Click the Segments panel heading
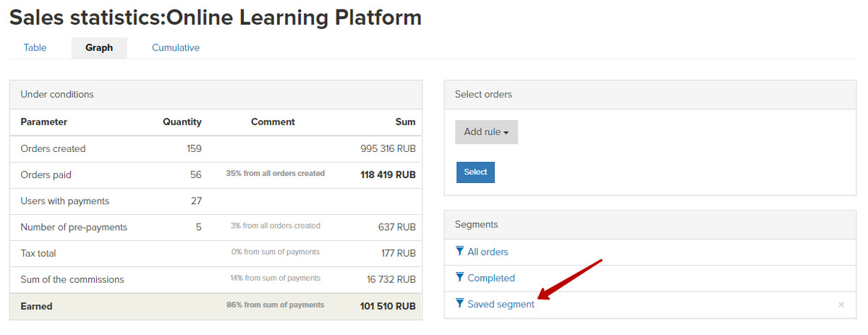The height and width of the screenshot is (335, 868). click(476, 224)
